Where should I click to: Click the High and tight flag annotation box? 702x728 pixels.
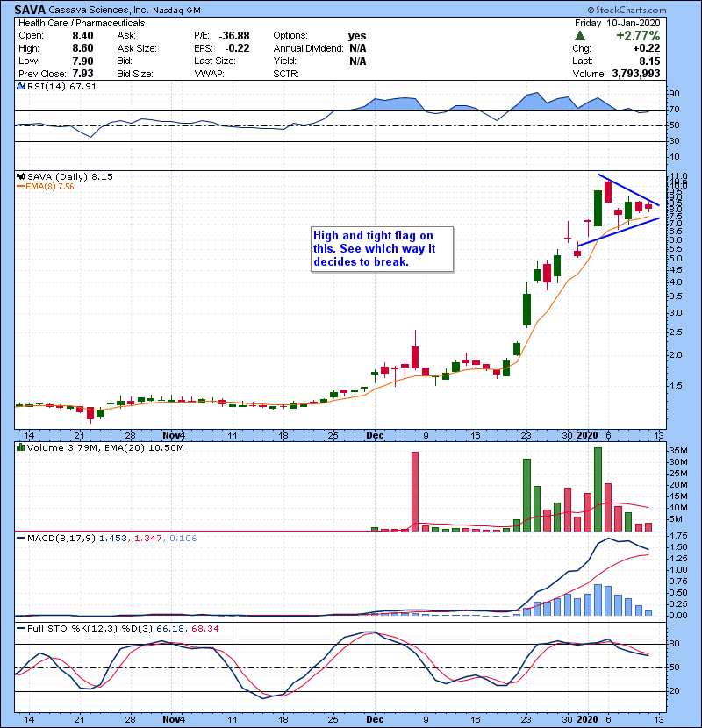click(x=382, y=249)
